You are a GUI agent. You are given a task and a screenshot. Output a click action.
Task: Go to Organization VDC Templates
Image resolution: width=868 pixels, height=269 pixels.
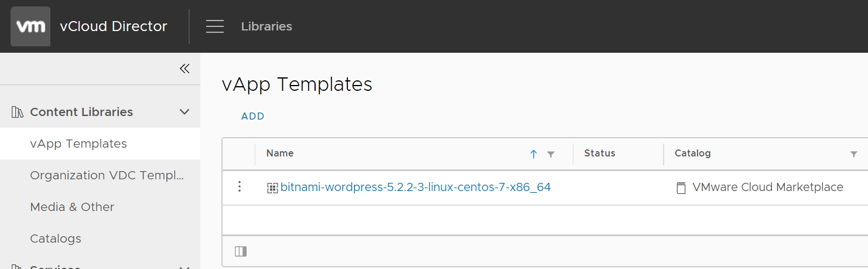tap(107, 175)
